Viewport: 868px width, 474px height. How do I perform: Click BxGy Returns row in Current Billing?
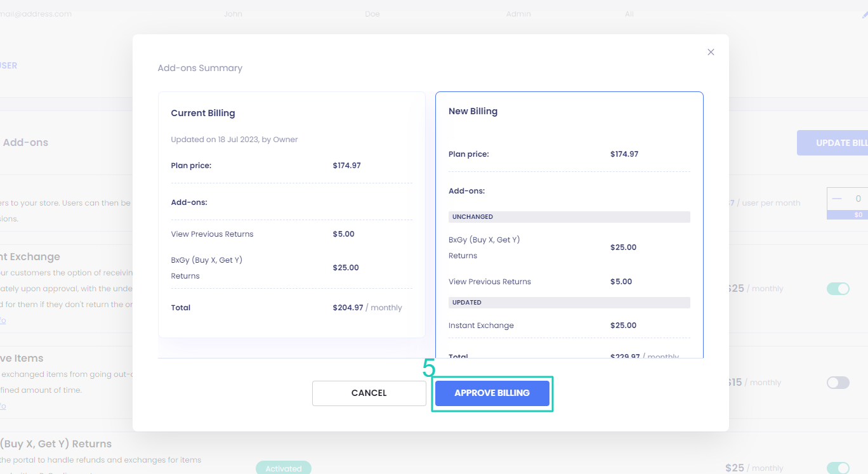pyautogui.click(x=292, y=268)
